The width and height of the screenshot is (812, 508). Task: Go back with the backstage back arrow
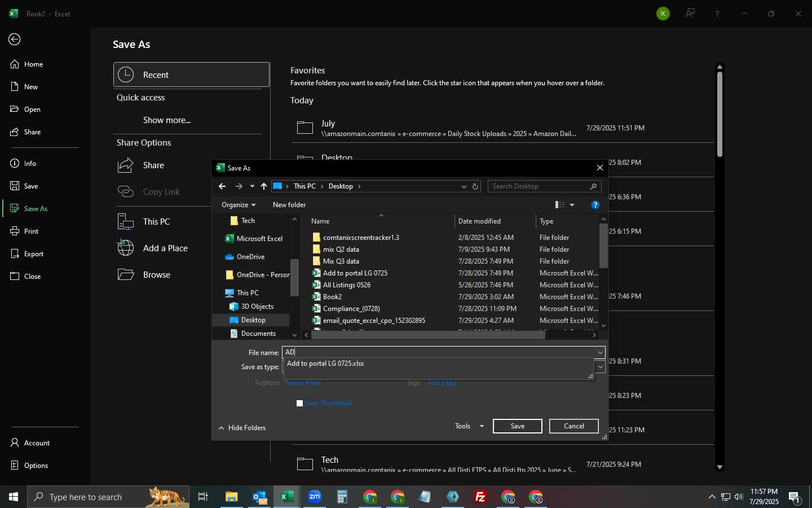[x=15, y=39]
